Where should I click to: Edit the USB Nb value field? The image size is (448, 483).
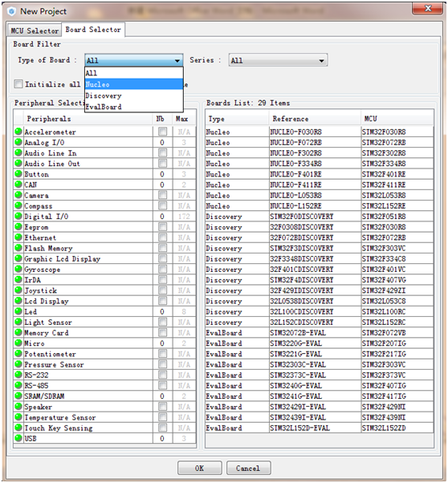[x=162, y=438]
